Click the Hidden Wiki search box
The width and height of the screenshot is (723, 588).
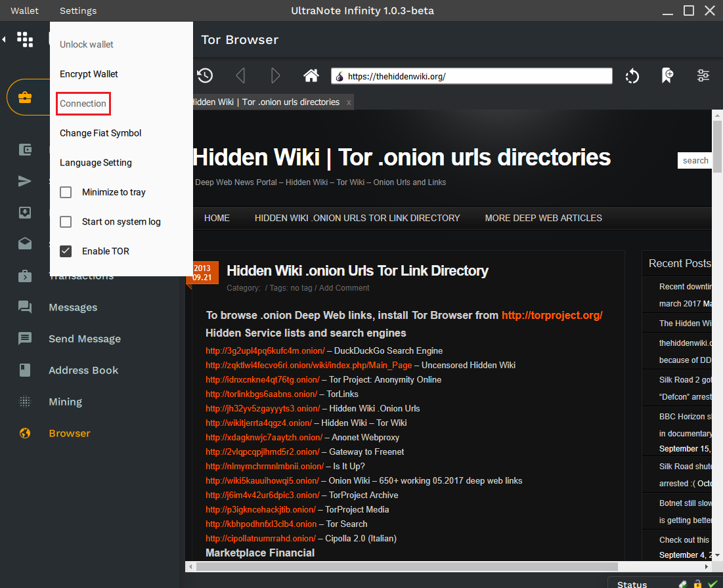tap(694, 160)
